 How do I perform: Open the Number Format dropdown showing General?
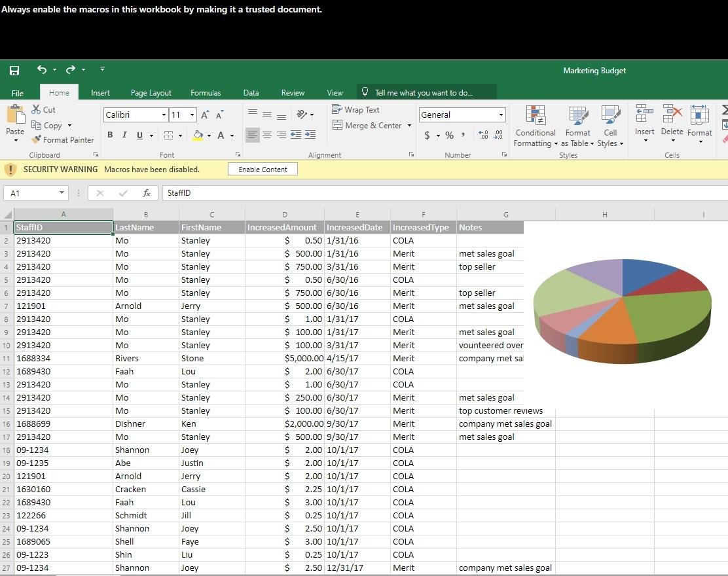499,115
